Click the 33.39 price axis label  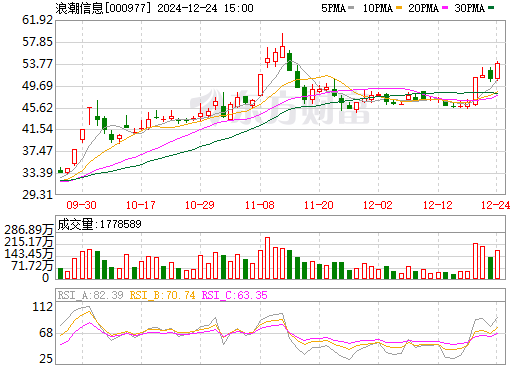coord(37,173)
